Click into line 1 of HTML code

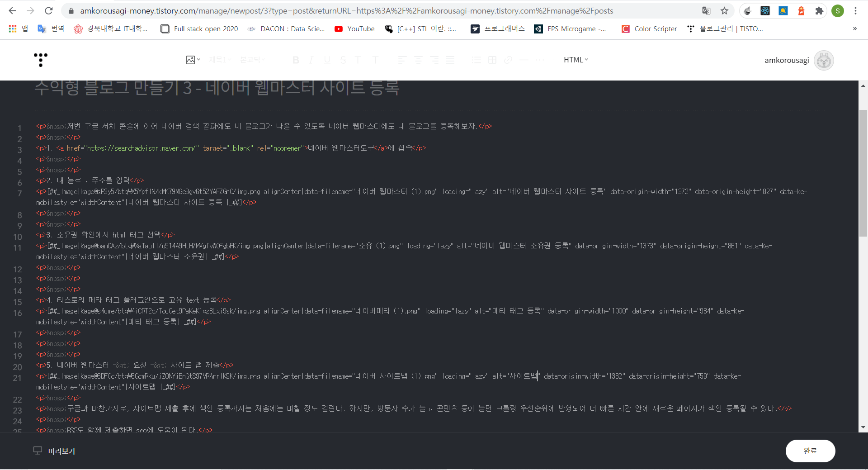tap(264, 126)
